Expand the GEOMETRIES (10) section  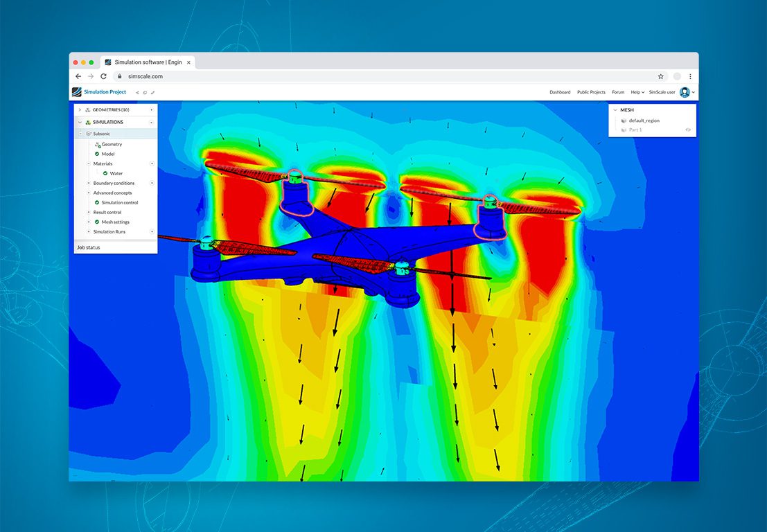[x=80, y=110]
